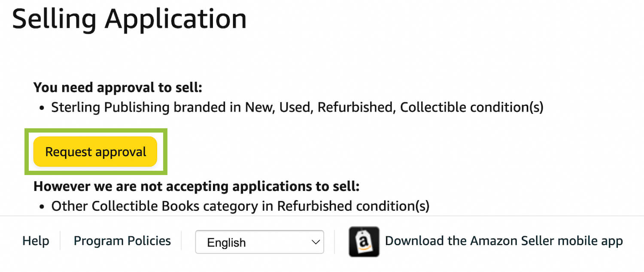Click the language selector chevron arrow

tap(315, 242)
